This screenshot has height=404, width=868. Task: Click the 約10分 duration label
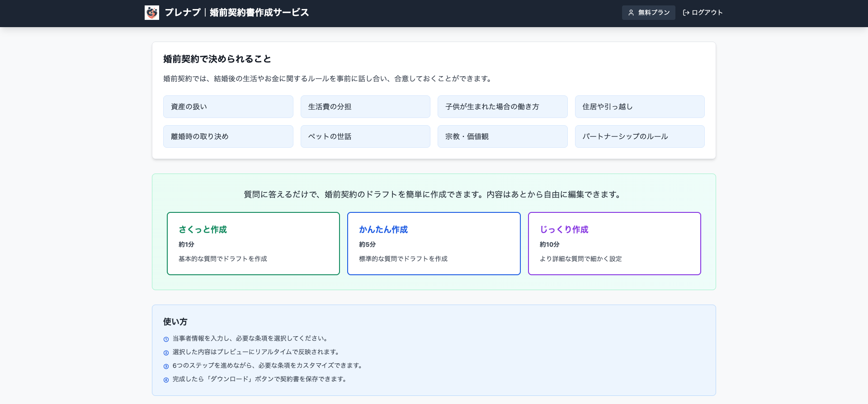click(x=549, y=244)
